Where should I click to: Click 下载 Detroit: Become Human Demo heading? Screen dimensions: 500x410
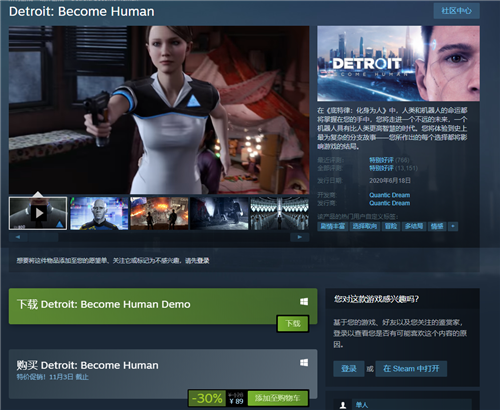104,304
